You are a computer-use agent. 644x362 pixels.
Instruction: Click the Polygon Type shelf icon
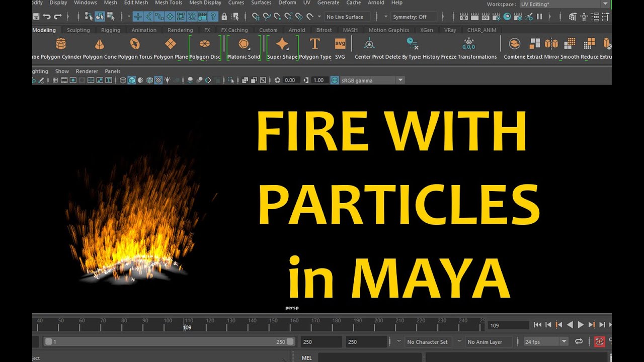tap(315, 44)
